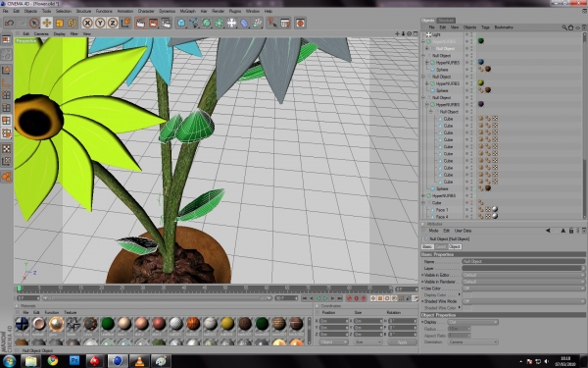Toggle visibility dots for Face 4
The width and height of the screenshot is (588, 368).
click(471, 217)
